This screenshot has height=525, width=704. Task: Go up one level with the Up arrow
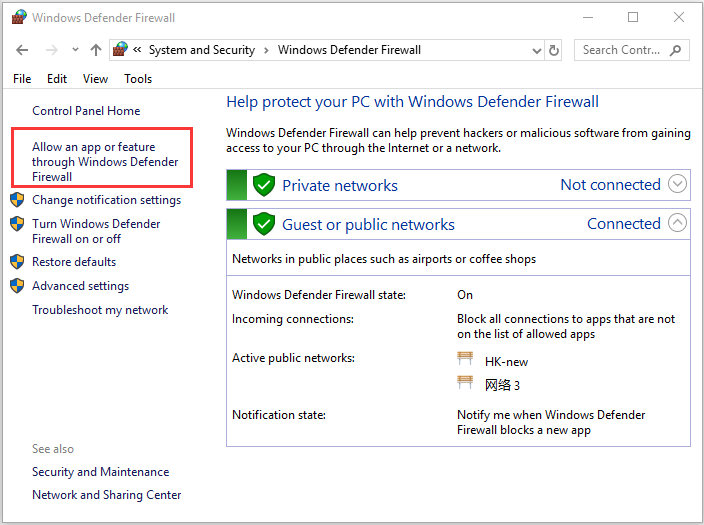tap(96, 50)
